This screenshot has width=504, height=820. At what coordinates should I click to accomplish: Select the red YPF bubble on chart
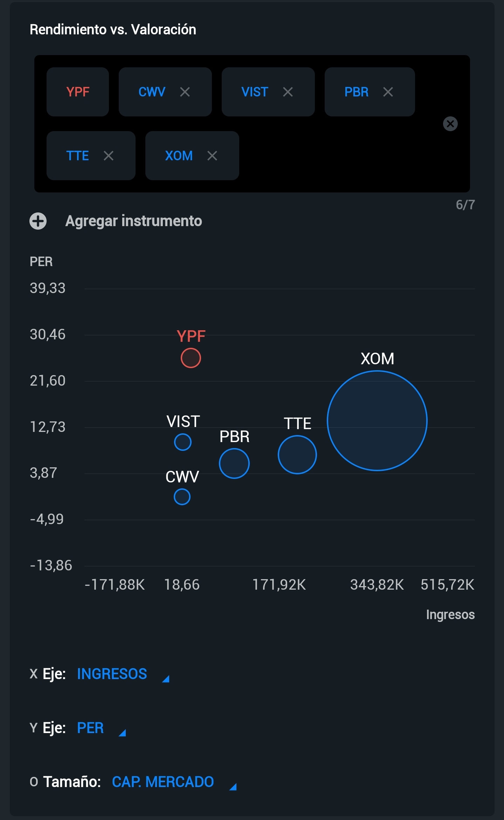pyautogui.click(x=191, y=358)
